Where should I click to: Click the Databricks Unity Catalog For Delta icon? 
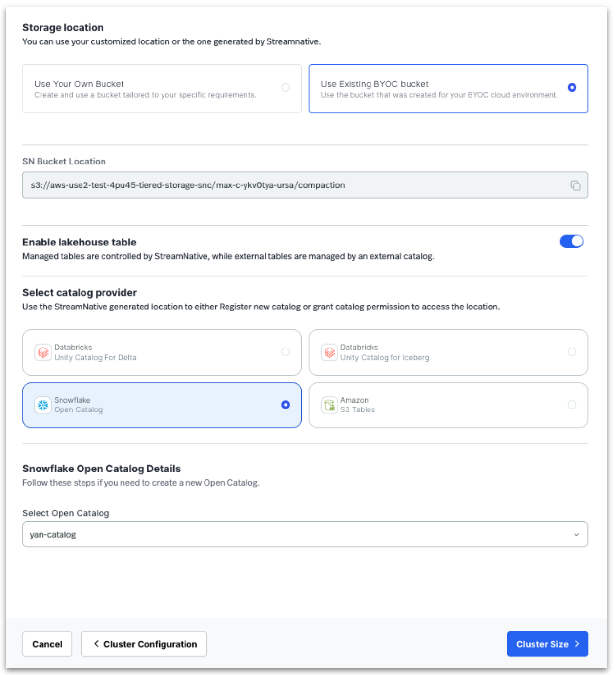(x=43, y=352)
